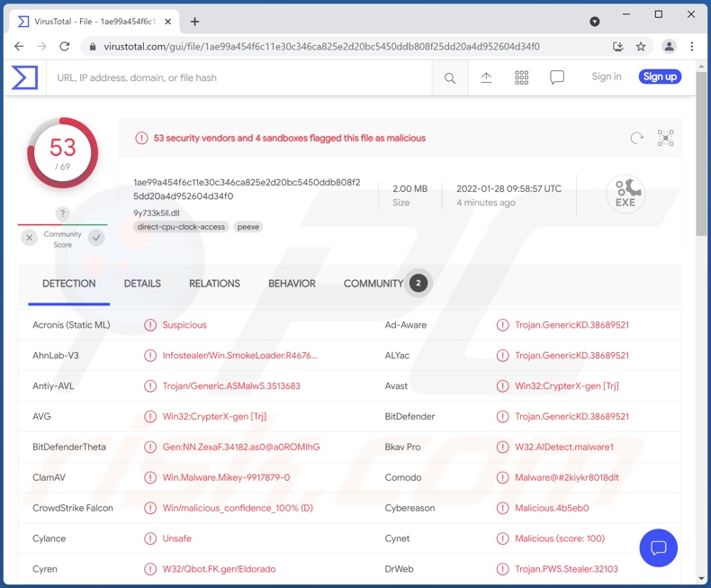Click Cybereason Malicious.4b5eb0 result
The width and height of the screenshot is (711, 588).
(552, 508)
